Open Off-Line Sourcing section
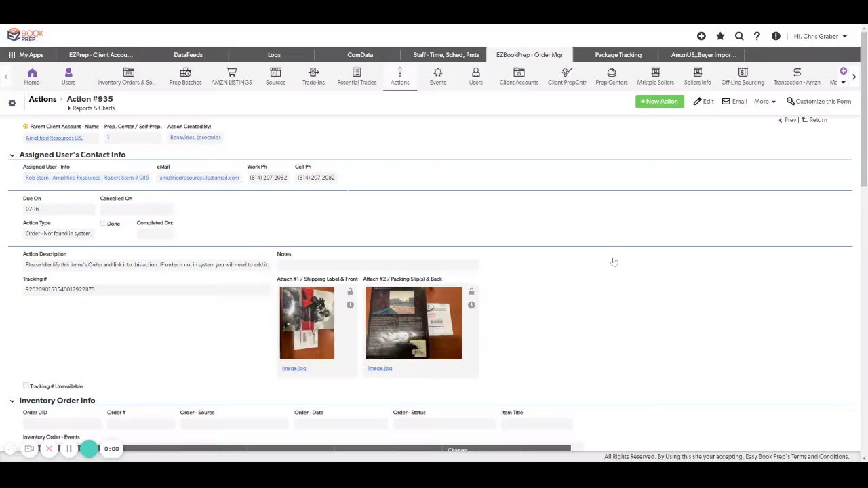Screen dimensions: 868x488 tap(743, 77)
